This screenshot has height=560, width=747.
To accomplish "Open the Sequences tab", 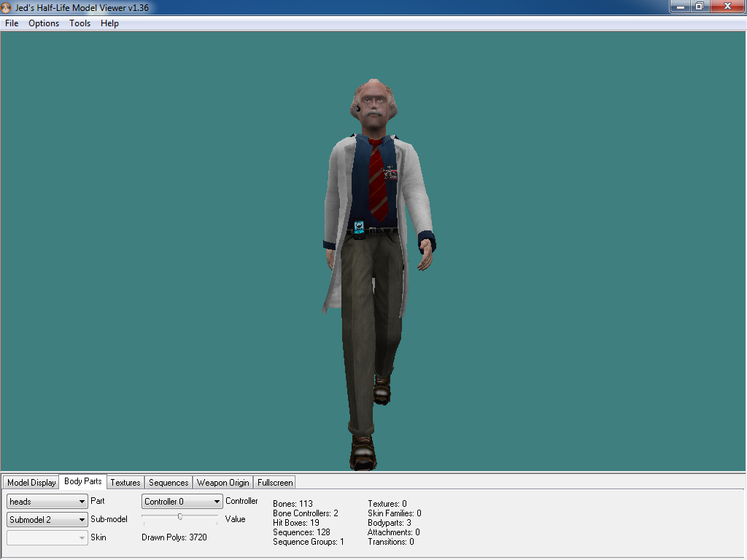I will click(x=169, y=483).
